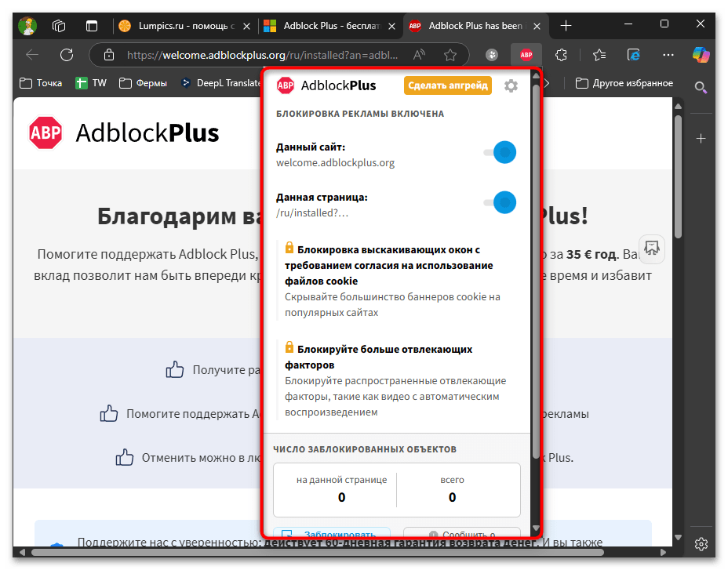
Task: Refresh the current page
Action: point(67,55)
